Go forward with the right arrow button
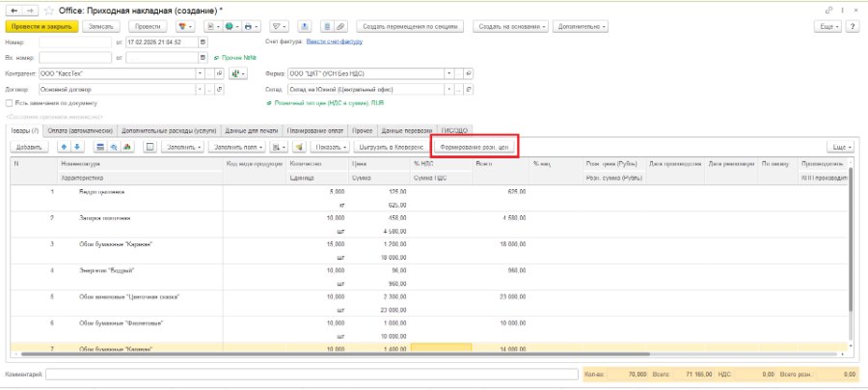868x390 pixels. pos(30,11)
